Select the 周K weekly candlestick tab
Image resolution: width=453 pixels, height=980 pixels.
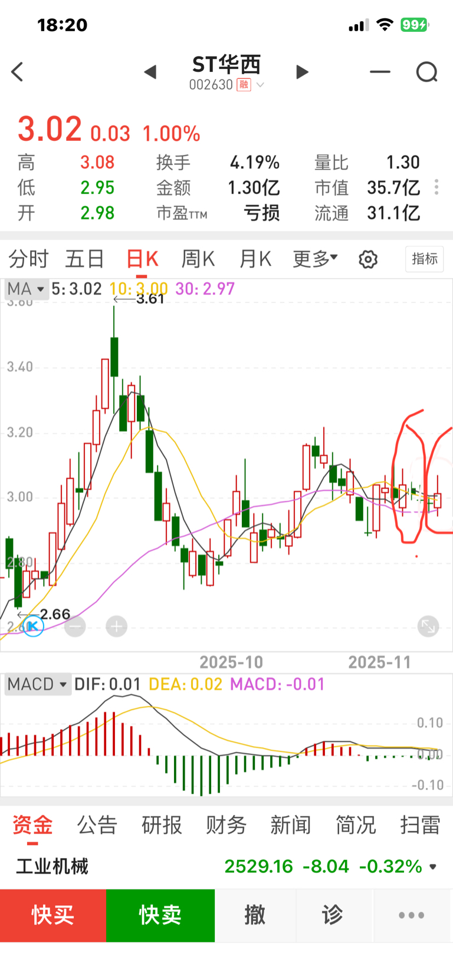[x=198, y=259]
